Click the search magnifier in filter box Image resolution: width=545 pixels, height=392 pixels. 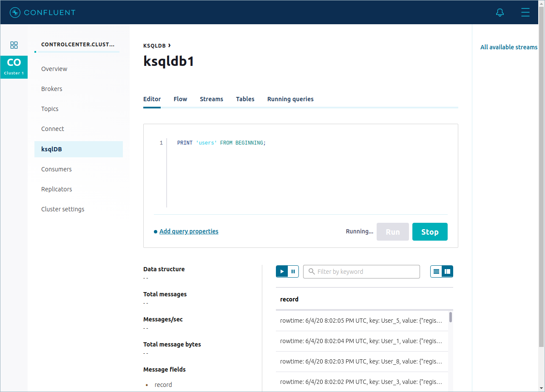click(312, 271)
